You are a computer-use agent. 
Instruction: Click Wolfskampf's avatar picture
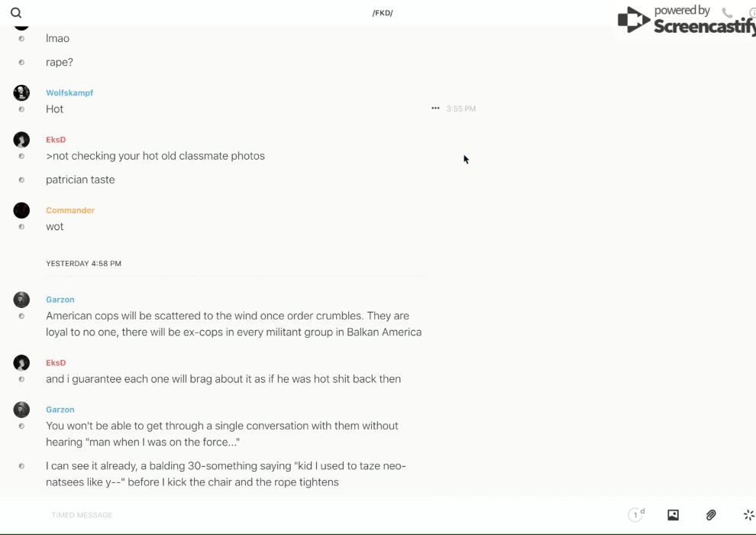click(x=21, y=92)
